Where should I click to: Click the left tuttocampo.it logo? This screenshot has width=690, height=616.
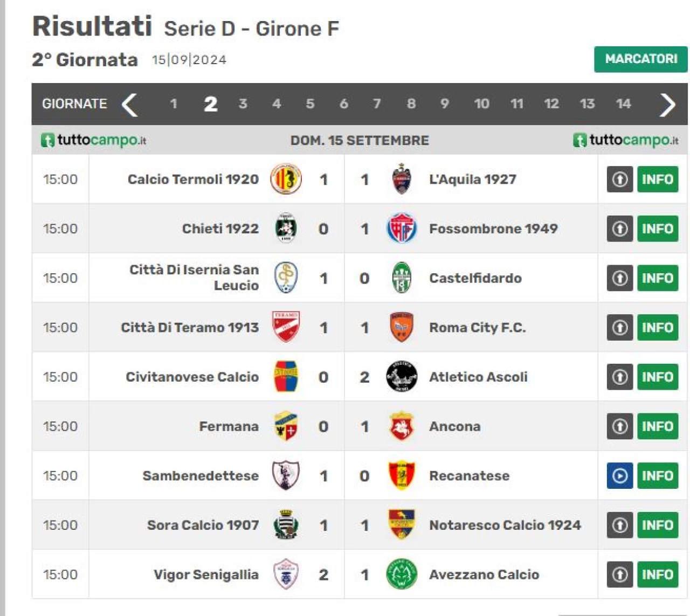93,140
